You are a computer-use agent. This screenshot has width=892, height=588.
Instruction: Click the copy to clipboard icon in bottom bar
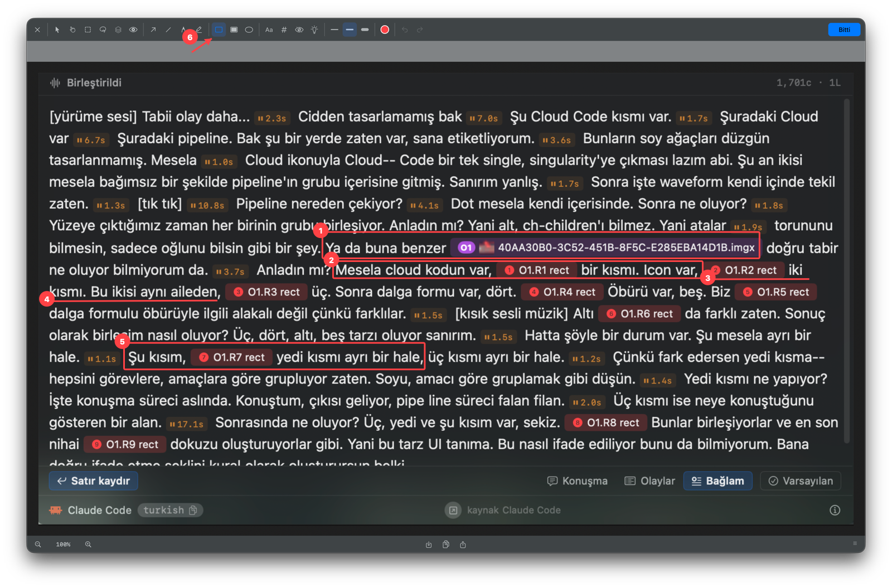[x=446, y=545]
